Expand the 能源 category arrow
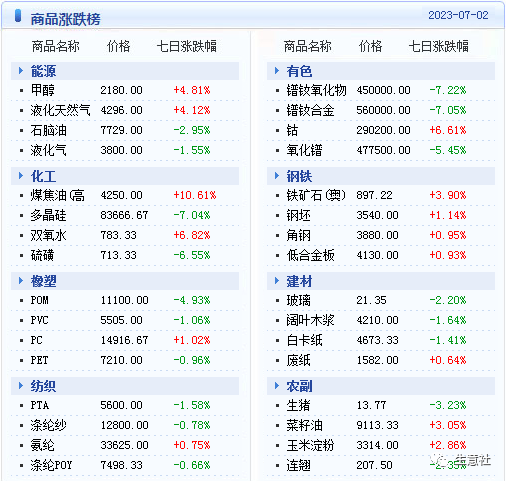 [21, 71]
